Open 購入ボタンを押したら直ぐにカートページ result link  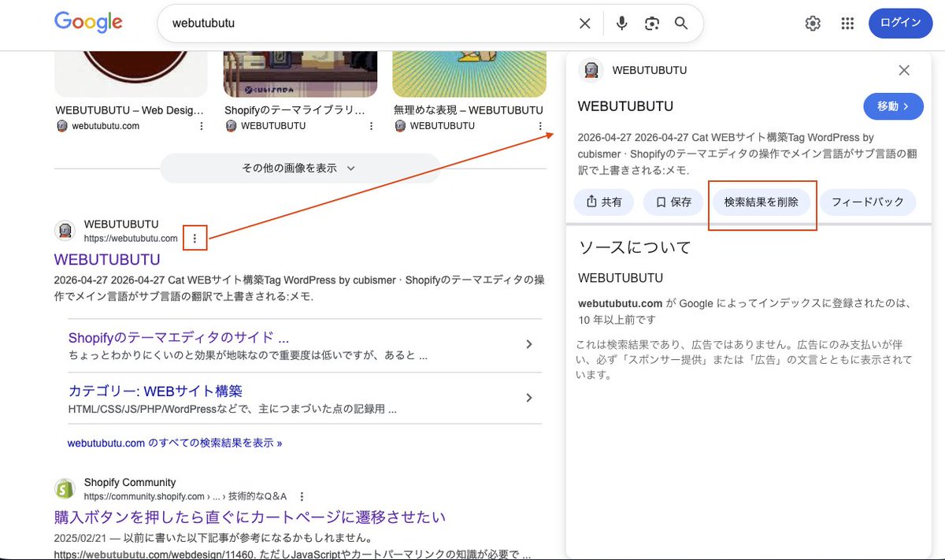pyautogui.click(x=250, y=517)
